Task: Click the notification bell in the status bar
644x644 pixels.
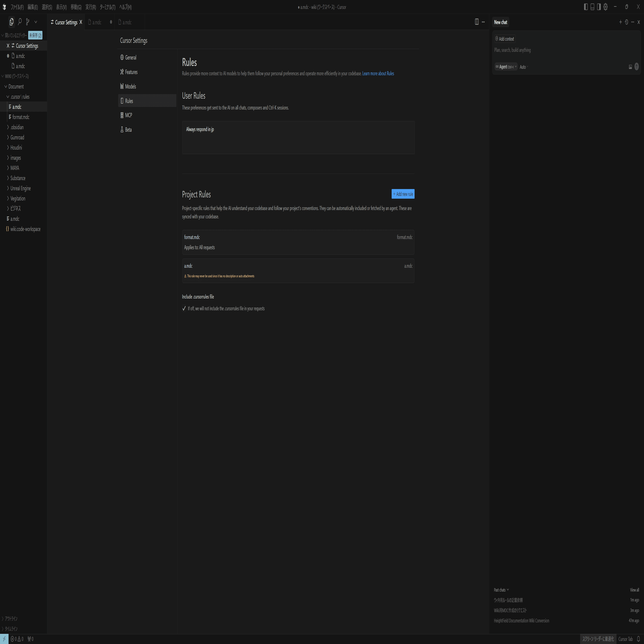Action: coord(638,639)
